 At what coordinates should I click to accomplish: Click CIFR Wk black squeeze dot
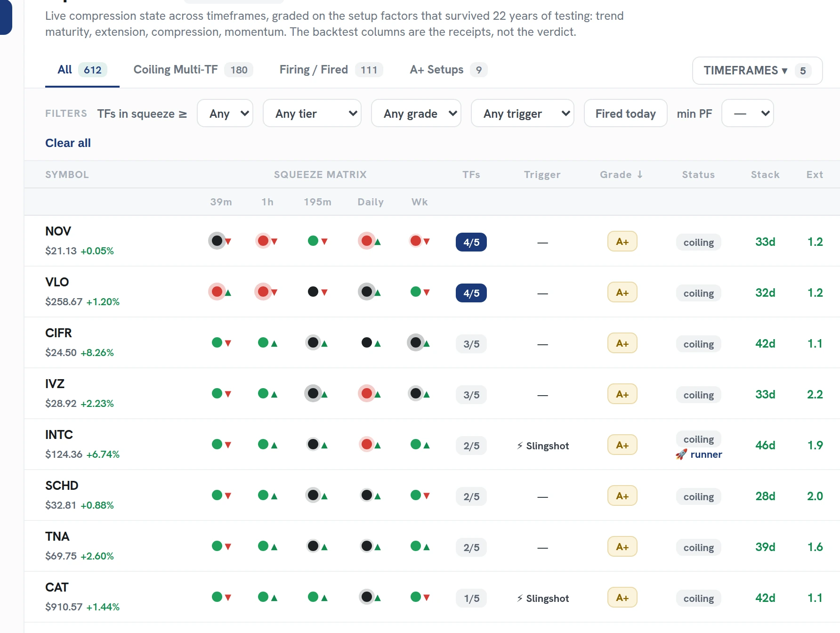coord(416,343)
